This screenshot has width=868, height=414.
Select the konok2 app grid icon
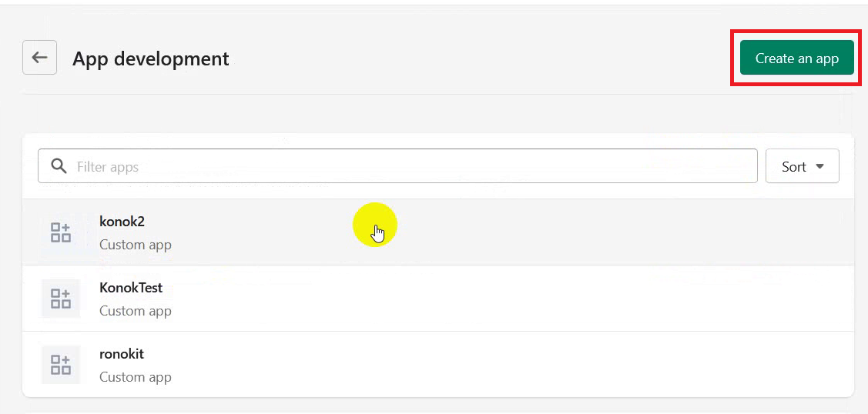(x=61, y=232)
